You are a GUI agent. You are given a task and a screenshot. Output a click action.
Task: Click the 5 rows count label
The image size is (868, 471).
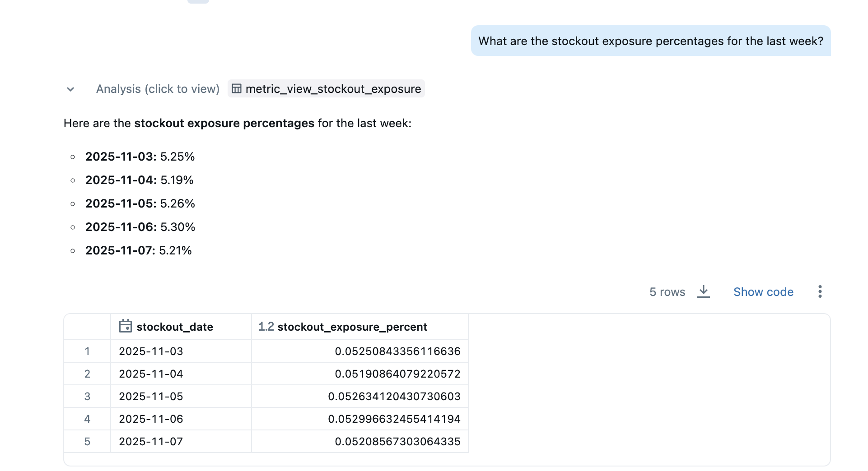(x=667, y=292)
